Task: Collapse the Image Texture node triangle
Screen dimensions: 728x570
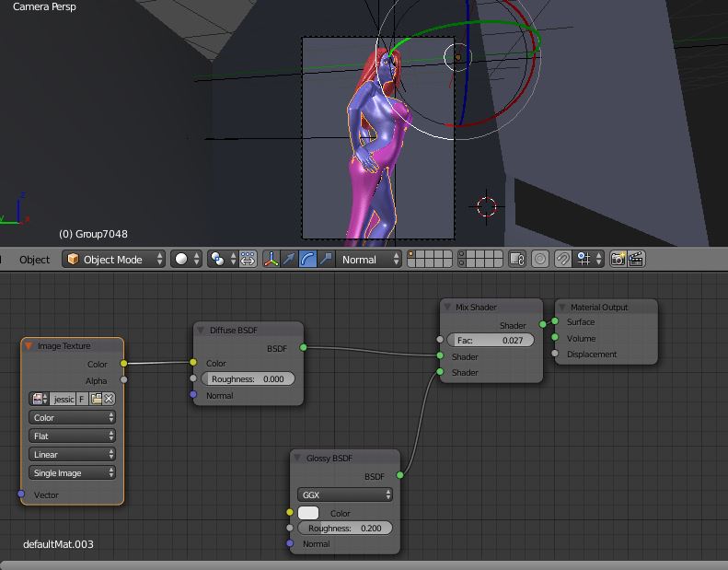Action: coord(29,345)
